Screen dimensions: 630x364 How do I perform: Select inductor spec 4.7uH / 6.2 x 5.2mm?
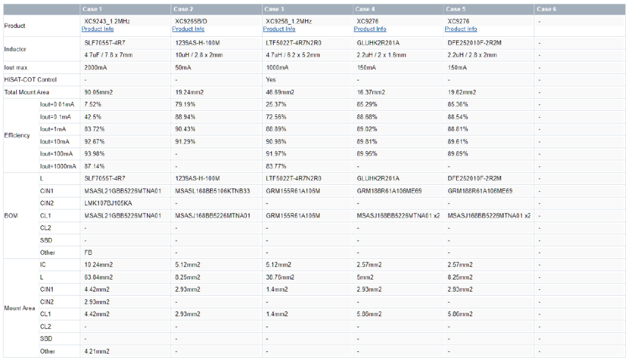coord(293,55)
